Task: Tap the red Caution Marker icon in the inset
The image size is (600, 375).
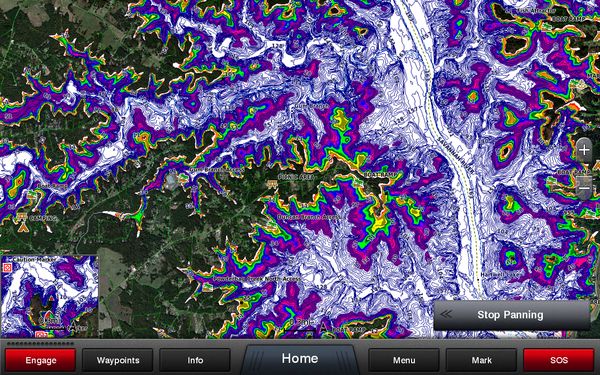Action: (7, 267)
